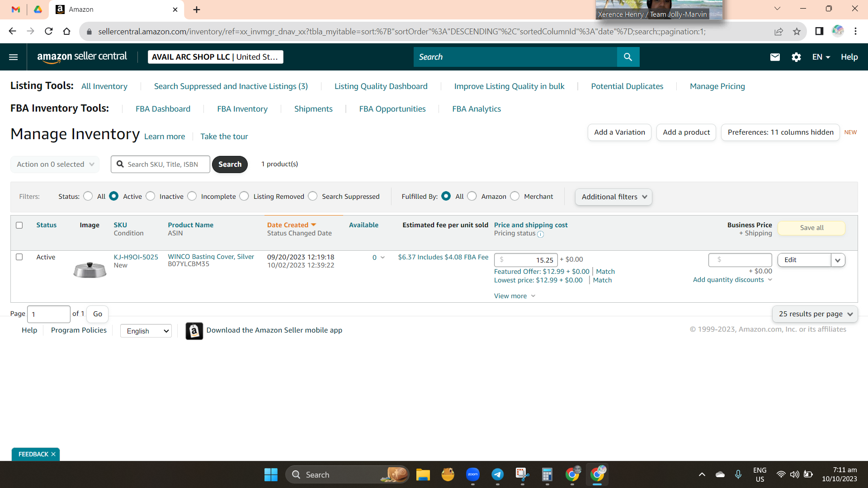The height and width of the screenshot is (488, 868).
Task: Close the Amazon browser tab
Action: 175,9
